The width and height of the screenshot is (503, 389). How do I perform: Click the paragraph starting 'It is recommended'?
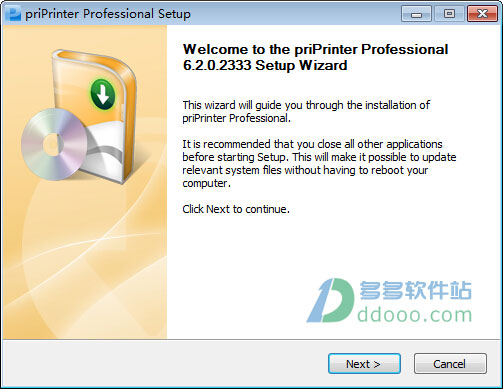[x=319, y=164]
